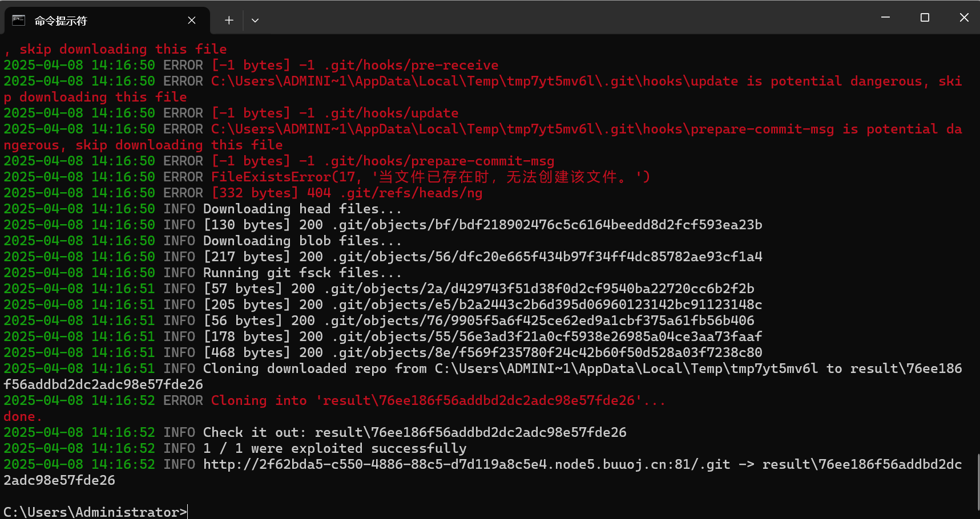Open a new tab with plus button
The width and height of the screenshot is (980, 519).
point(229,21)
